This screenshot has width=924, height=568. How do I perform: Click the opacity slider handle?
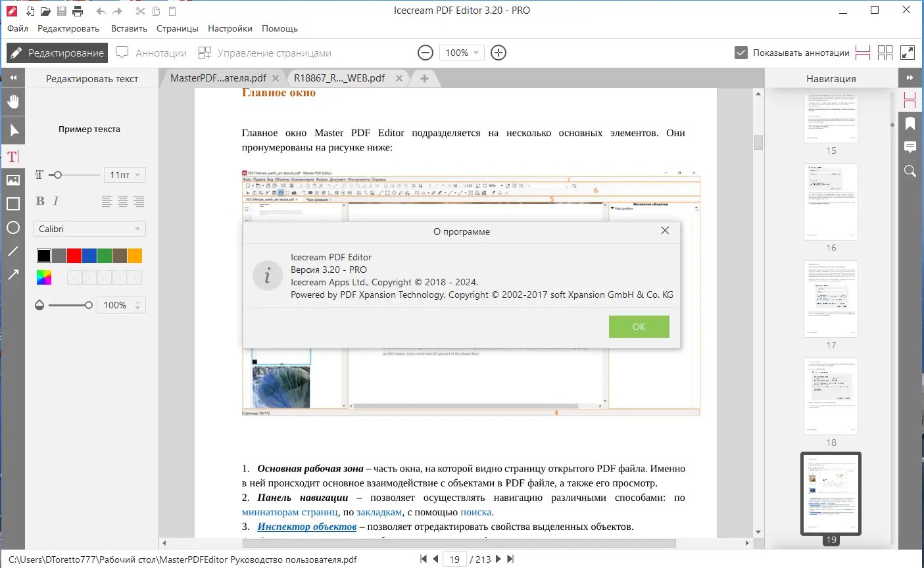[89, 305]
